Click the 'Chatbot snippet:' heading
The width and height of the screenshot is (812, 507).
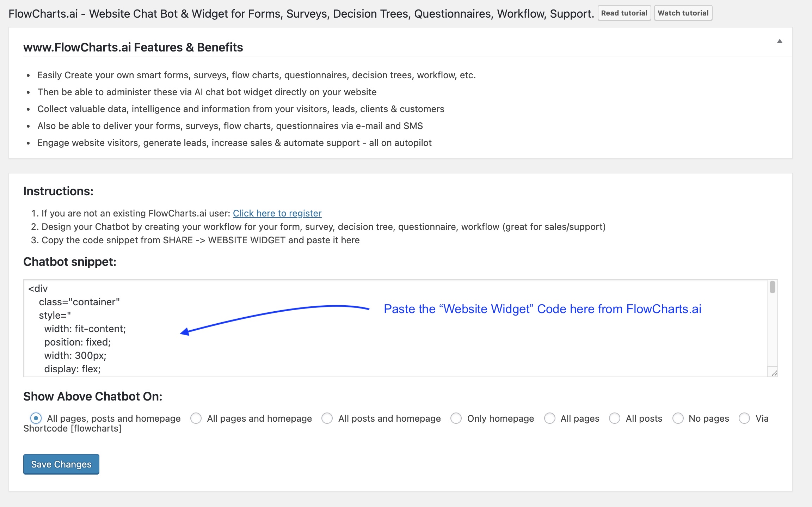[x=70, y=262]
